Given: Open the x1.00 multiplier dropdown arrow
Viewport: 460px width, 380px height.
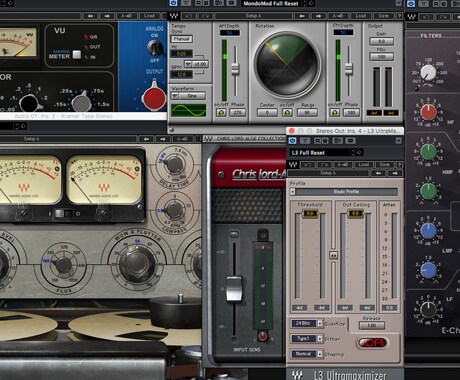Looking at the screenshot, I should [188, 63].
